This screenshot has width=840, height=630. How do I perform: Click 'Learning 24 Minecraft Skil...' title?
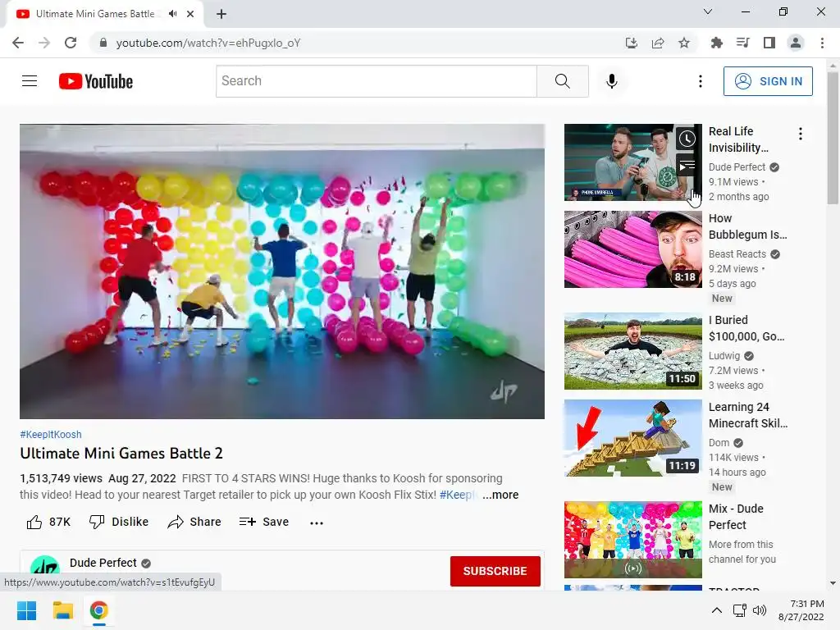pyautogui.click(x=748, y=415)
